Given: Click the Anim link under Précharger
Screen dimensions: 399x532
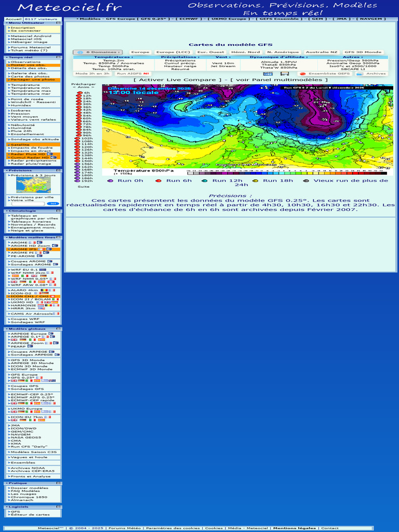Looking at the screenshot, I should pos(84,87).
